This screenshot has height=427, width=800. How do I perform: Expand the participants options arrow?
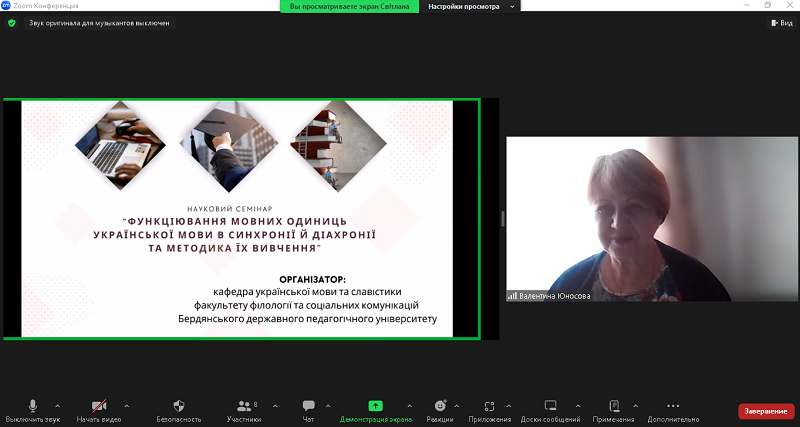pos(272,406)
